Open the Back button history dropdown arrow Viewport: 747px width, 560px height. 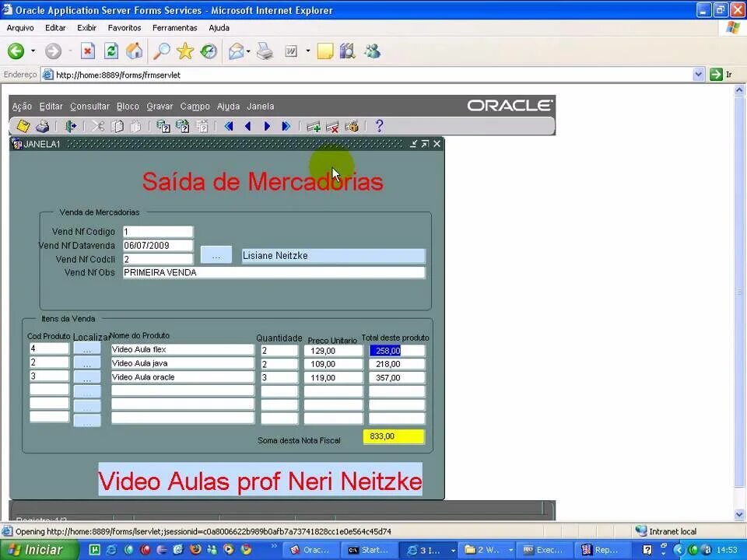(33, 51)
